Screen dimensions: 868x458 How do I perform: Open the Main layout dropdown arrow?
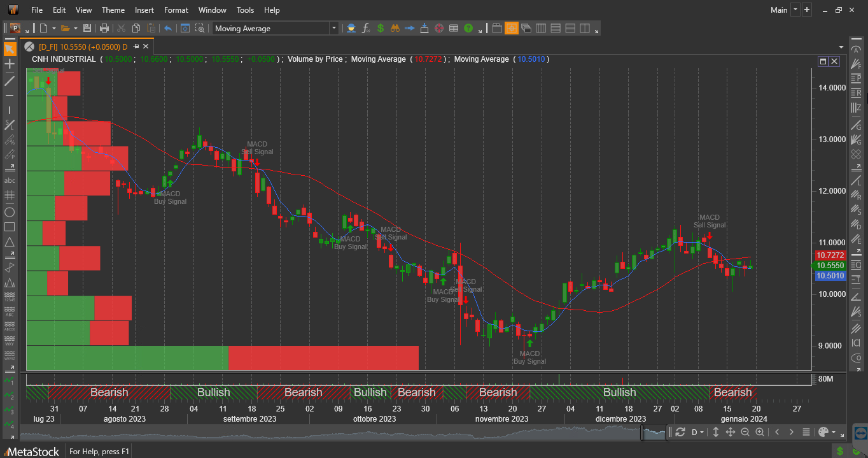pyautogui.click(x=796, y=10)
